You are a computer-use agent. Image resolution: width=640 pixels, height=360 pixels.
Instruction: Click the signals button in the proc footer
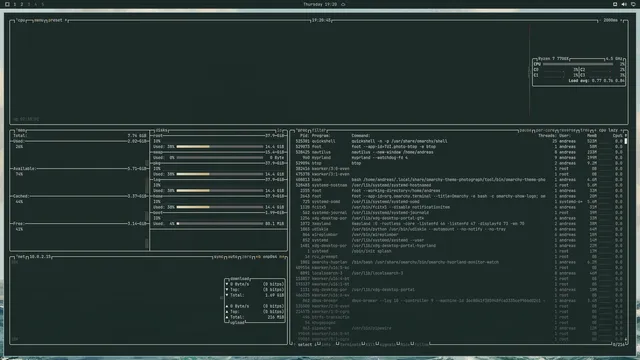(388, 344)
